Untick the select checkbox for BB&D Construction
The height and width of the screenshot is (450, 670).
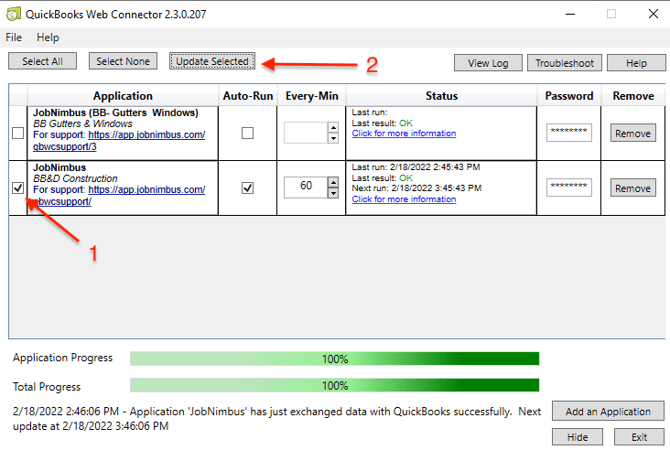pos(18,188)
